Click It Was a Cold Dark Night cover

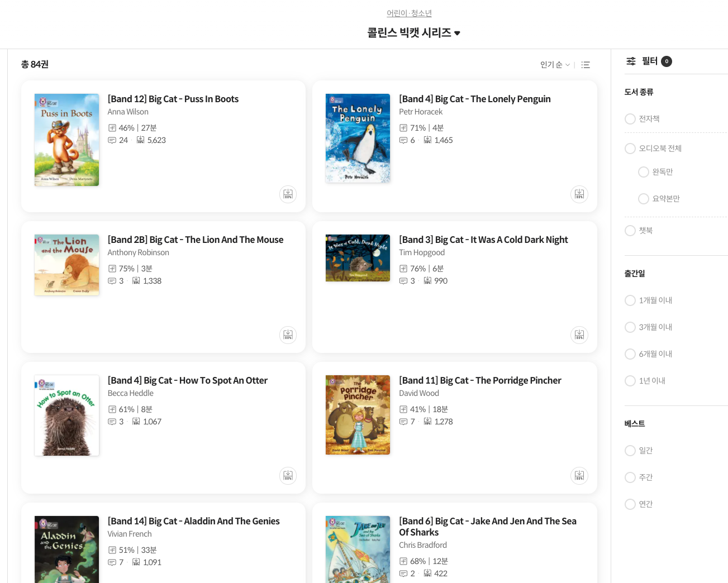click(358, 258)
